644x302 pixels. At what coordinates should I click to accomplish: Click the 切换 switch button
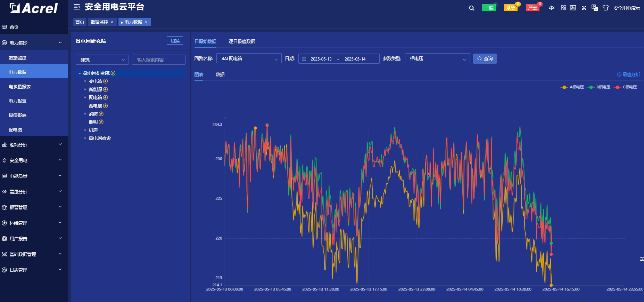(x=175, y=41)
